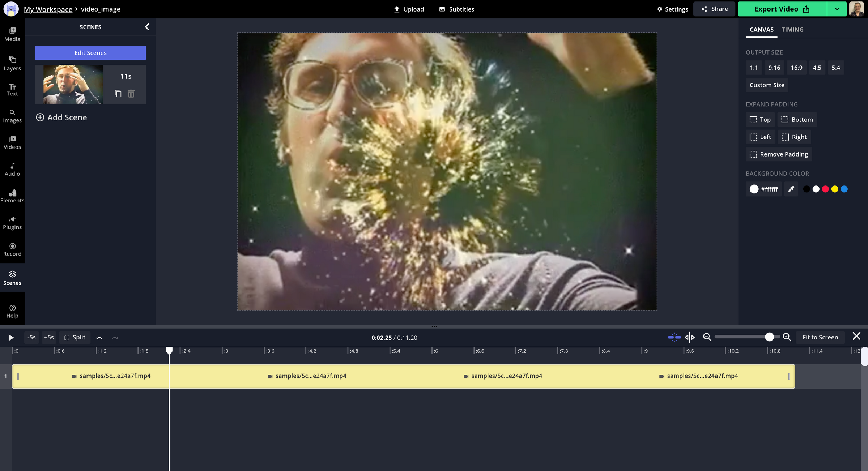
Task: Expand the Export Video options dropdown
Action: coord(837,9)
